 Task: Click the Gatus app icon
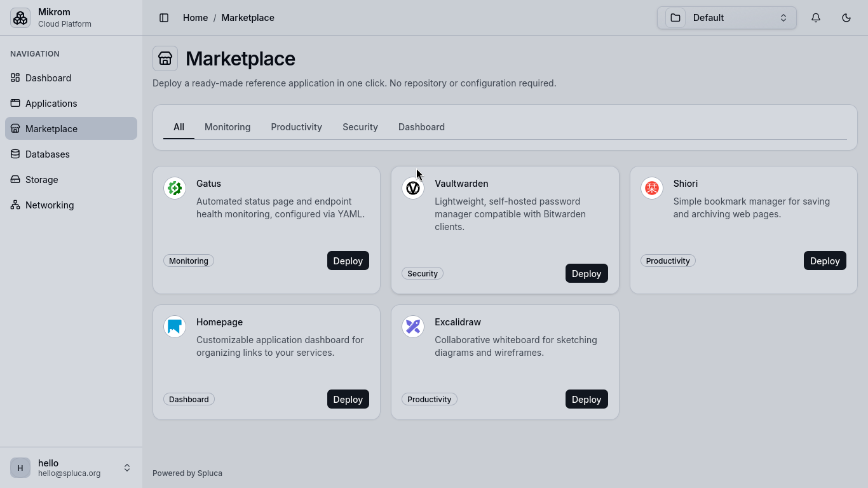pos(175,188)
